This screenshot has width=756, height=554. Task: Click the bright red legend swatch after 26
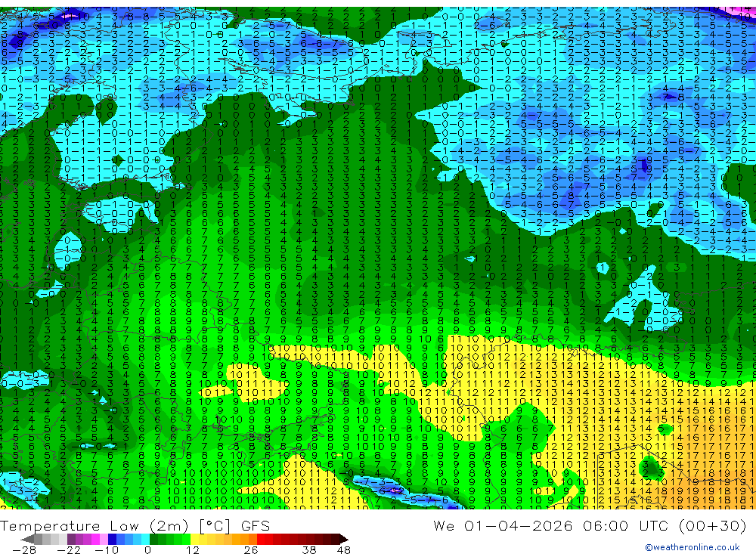[261, 540]
